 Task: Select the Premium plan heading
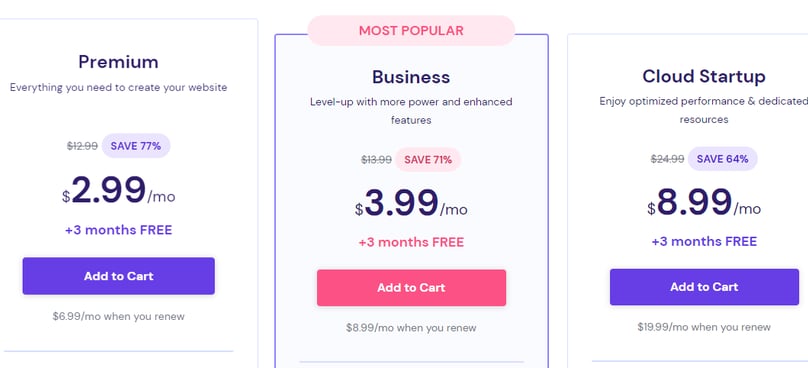coord(119,62)
